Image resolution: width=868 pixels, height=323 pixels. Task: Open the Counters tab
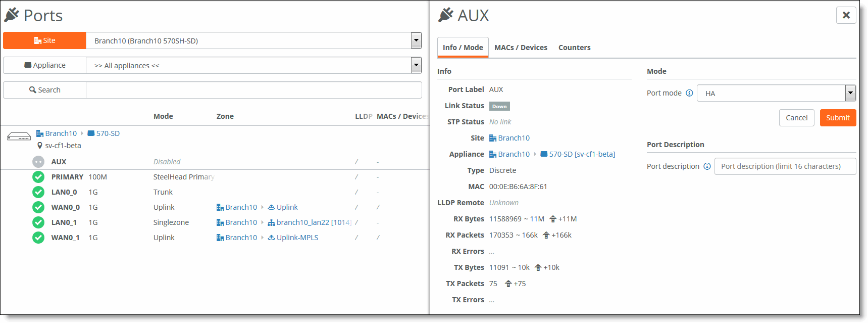[574, 48]
